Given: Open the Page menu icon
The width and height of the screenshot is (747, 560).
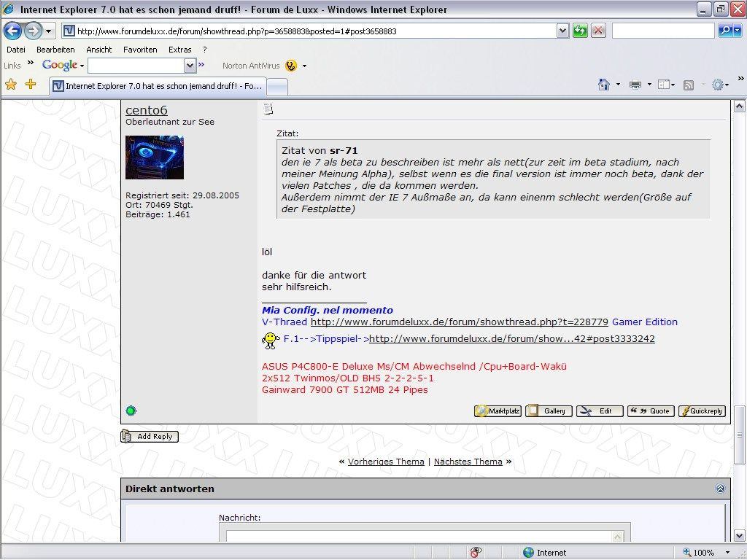Looking at the screenshot, I should pos(666,85).
